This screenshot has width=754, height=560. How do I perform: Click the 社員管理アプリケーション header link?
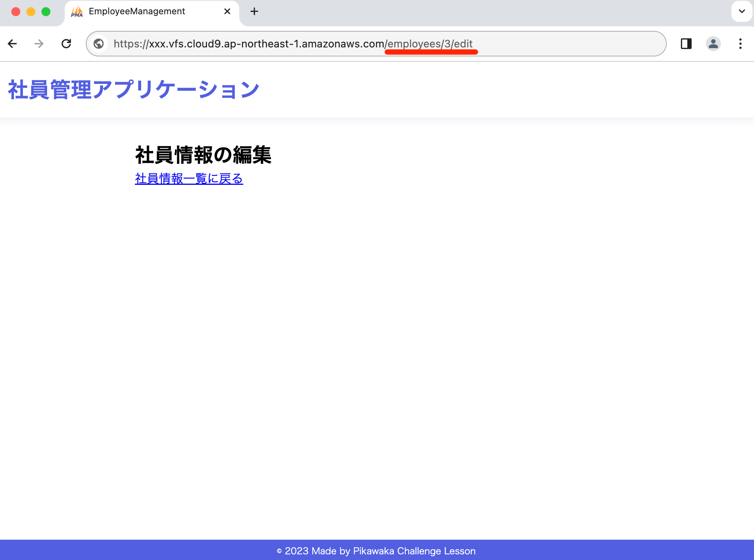click(134, 90)
